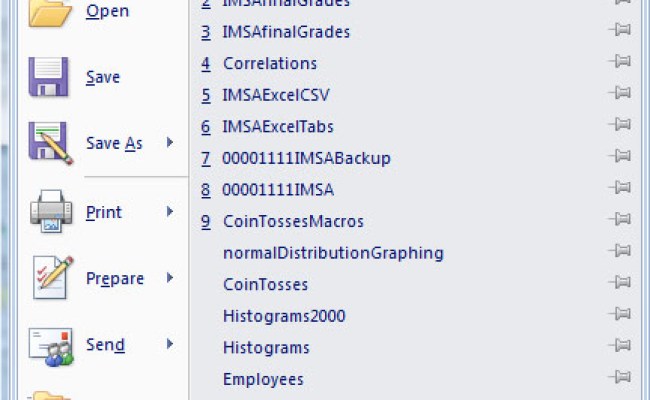Pin the IMSAExcelCSV document
This screenshot has width=650, height=400.
[620, 92]
